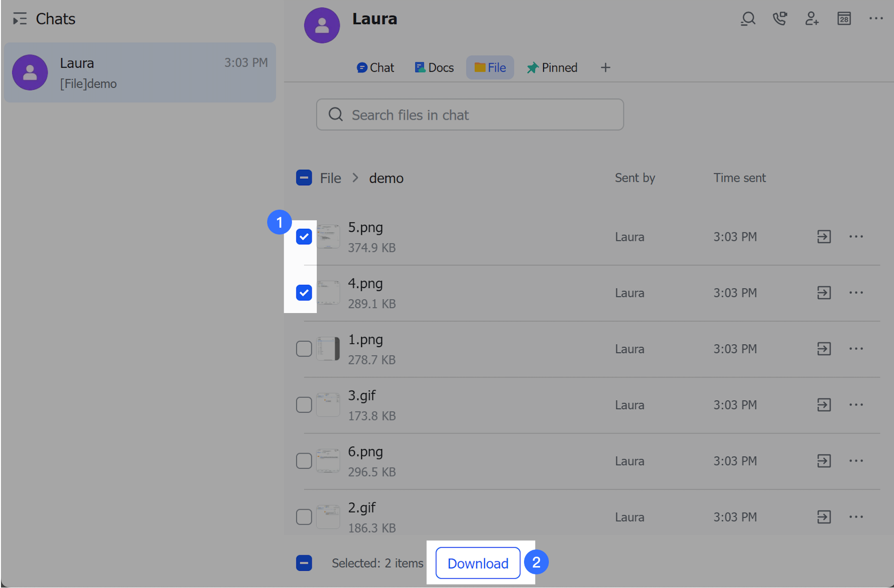Image resolution: width=894 pixels, height=588 pixels.
Task: Switch to the Docs tab
Action: point(434,68)
